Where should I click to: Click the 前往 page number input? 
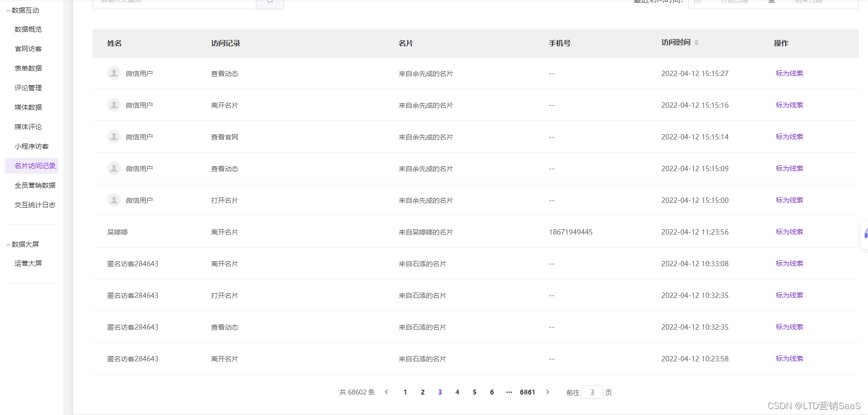tap(592, 392)
